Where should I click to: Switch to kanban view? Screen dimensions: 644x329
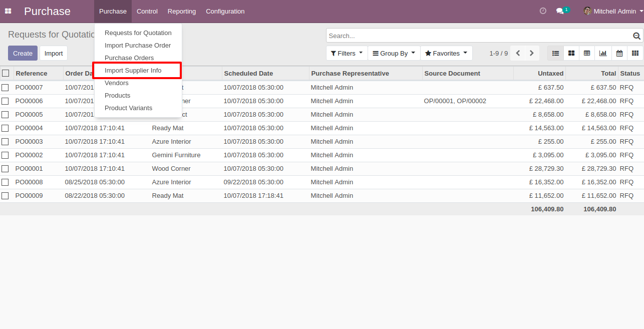571,53
